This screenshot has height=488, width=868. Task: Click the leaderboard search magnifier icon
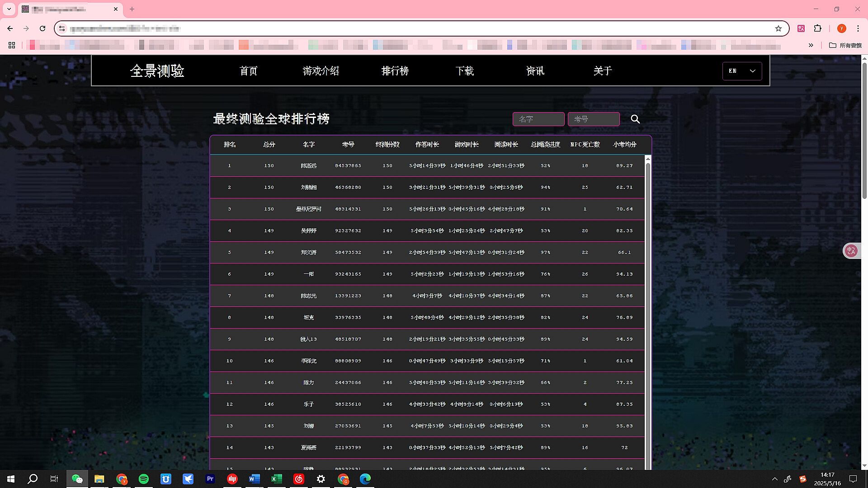pos(635,119)
